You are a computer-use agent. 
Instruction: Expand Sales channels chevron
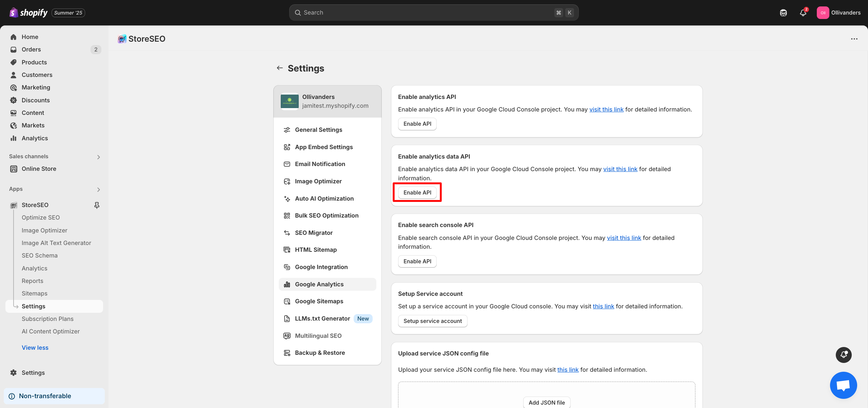tap(99, 157)
